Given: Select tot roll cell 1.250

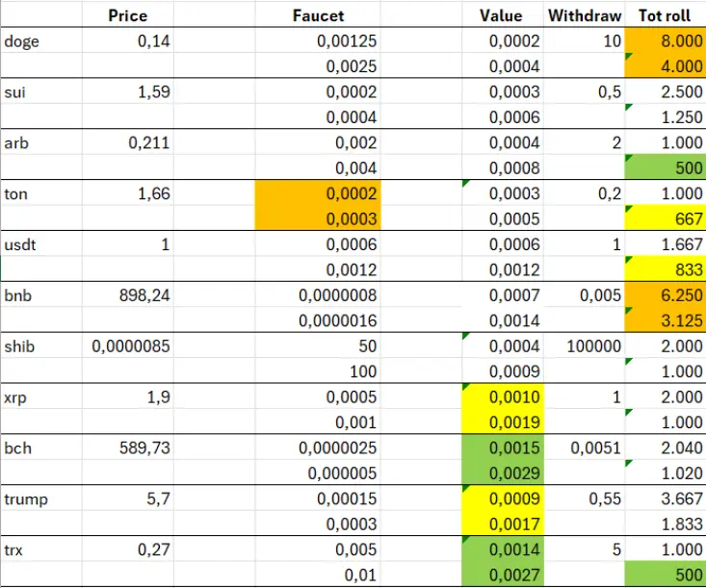Looking at the screenshot, I should coord(666,117).
